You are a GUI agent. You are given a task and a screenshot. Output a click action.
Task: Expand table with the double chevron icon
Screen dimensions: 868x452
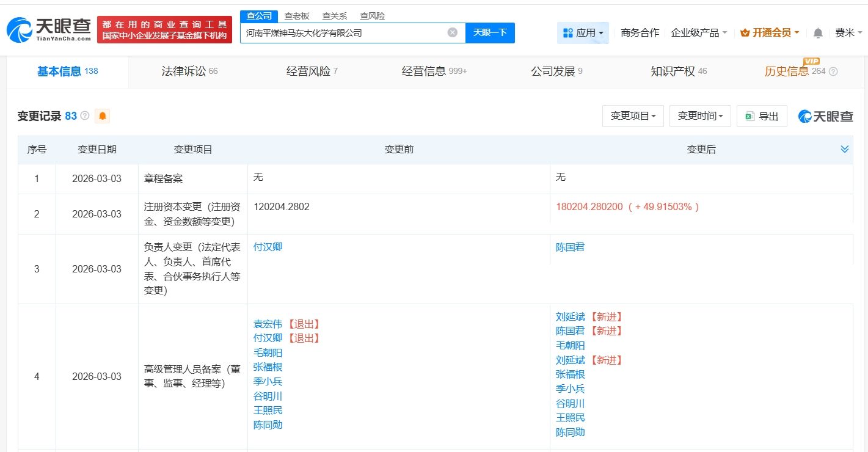[x=845, y=149]
